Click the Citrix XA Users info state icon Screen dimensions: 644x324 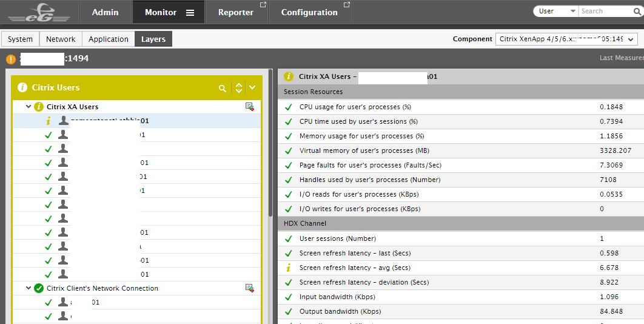39,107
